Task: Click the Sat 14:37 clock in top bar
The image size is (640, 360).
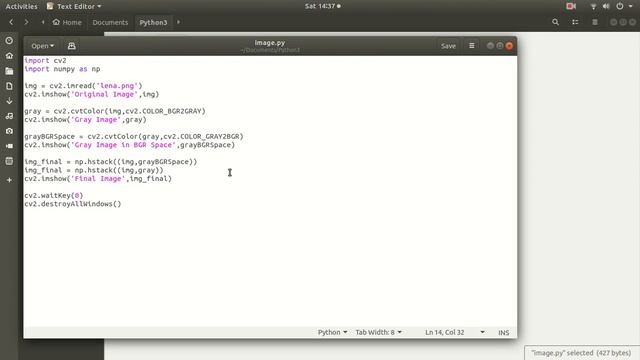Action: [x=322, y=6]
